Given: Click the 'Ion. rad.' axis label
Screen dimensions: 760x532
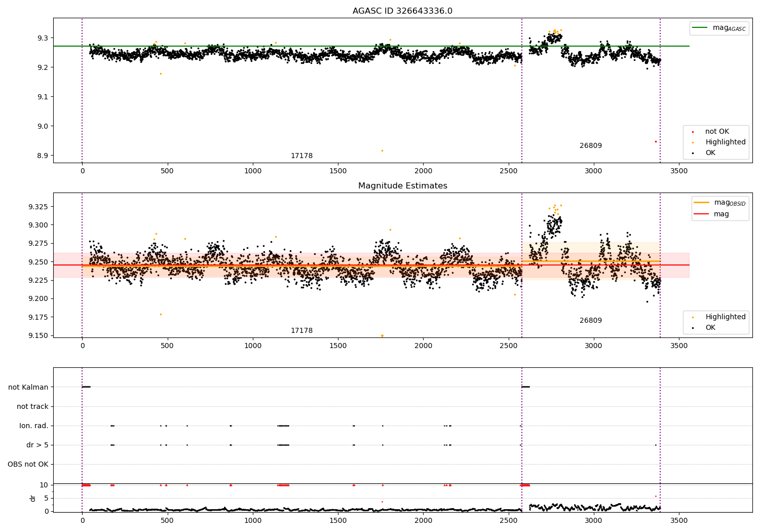Looking at the screenshot, I should (34, 426).
